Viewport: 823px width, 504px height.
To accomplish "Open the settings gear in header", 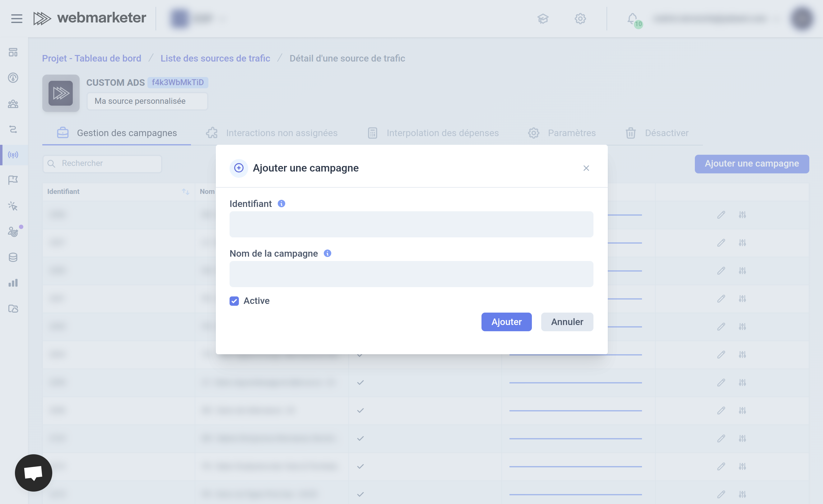I will tap(580, 19).
